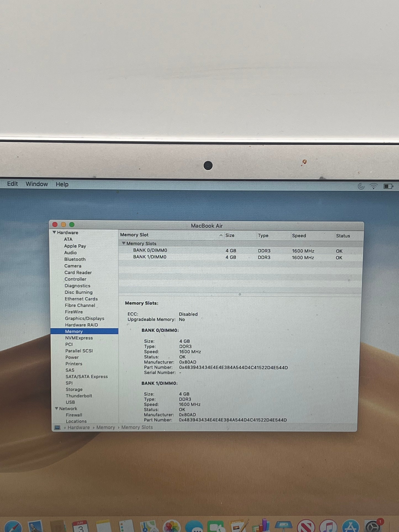Collapse the Memory Slots disclosure triangle
Screen dimensions: 399x532
[x=124, y=243]
